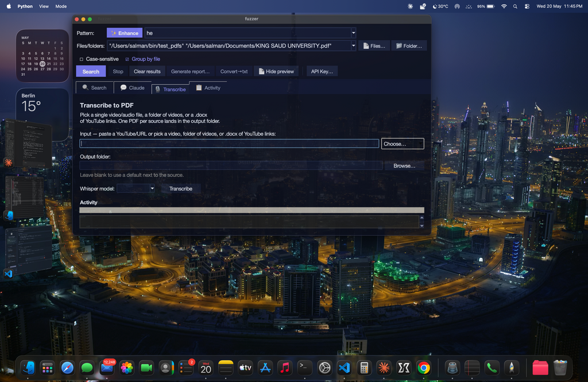Click the Activity log scroll up arrow

point(421,217)
